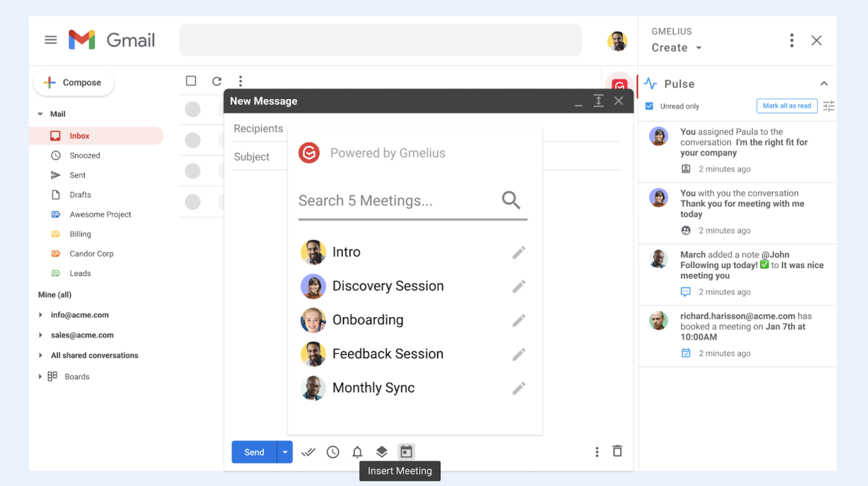Uncheck the Unread only checkbox
This screenshot has width=868, height=486.
[x=649, y=106]
